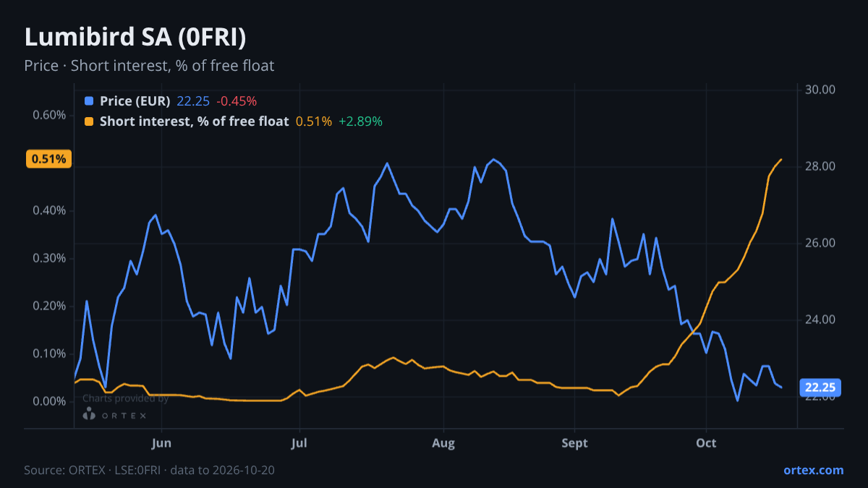Click the source line 'Source: ORTEX · LSE:0FRI'

(94, 470)
